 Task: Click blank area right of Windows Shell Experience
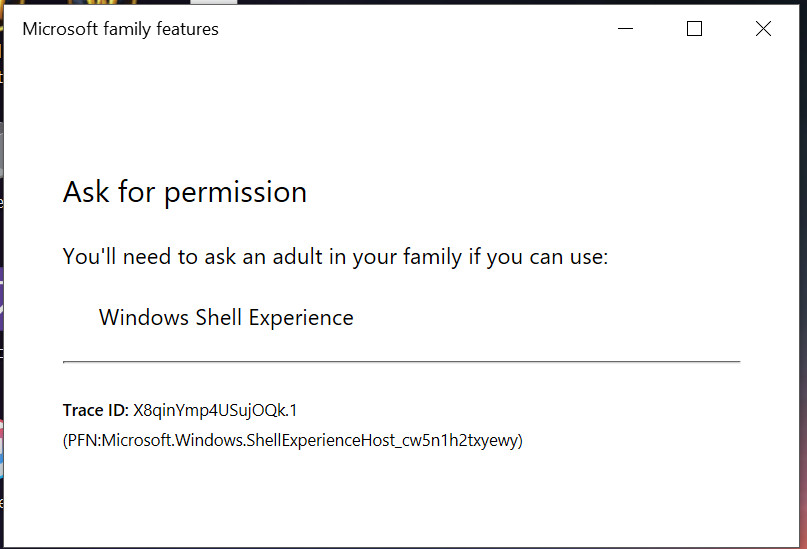550,318
